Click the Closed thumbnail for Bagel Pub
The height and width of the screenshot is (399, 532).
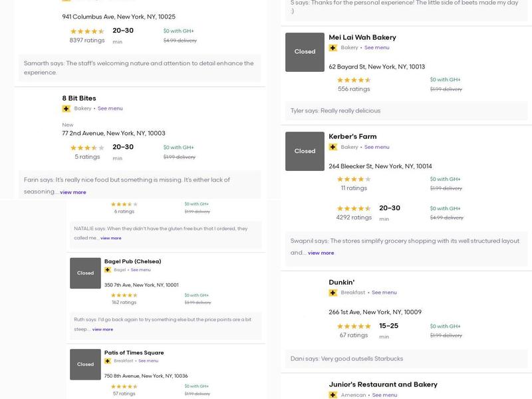tap(86, 273)
